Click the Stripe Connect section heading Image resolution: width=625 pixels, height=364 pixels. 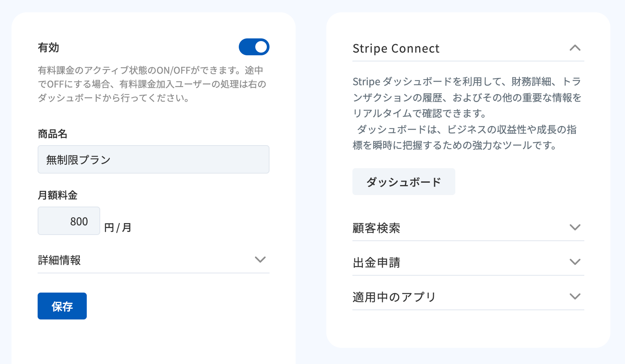(x=396, y=49)
